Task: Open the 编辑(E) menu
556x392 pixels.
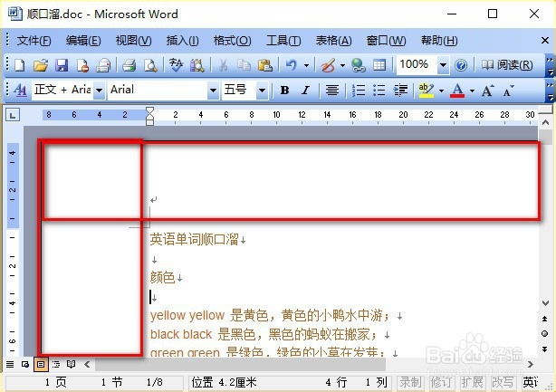Action: [83, 41]
